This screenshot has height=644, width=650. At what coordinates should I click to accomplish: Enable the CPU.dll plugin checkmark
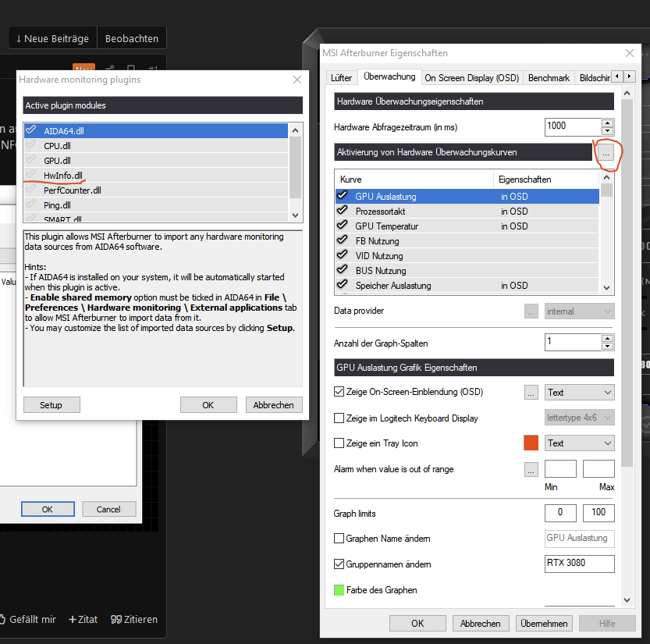tap(31, 145)
